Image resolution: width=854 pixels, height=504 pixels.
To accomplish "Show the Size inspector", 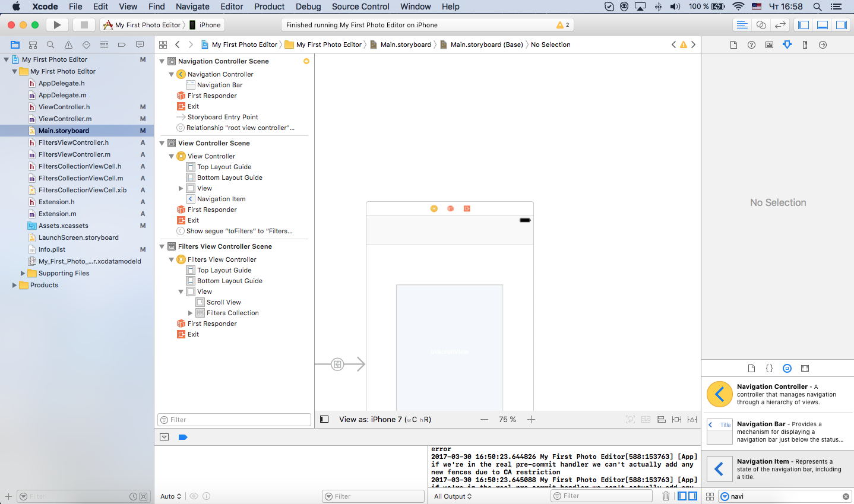I will (805, 45).
